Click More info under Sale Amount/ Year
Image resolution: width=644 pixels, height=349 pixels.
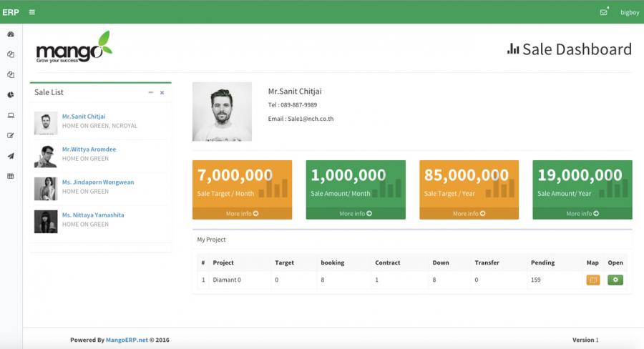click(x=582, y=213)
